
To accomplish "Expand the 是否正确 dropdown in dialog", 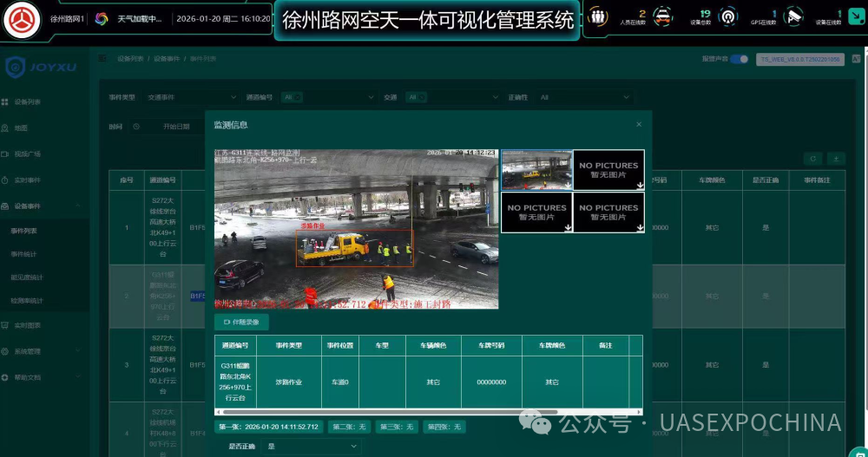I will (312, 446).
